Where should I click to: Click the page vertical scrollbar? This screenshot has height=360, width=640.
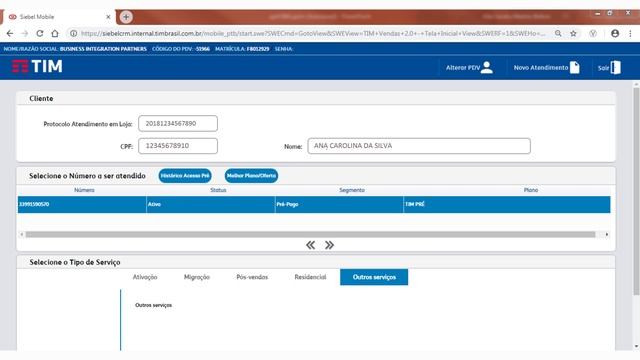coord(636,191)
